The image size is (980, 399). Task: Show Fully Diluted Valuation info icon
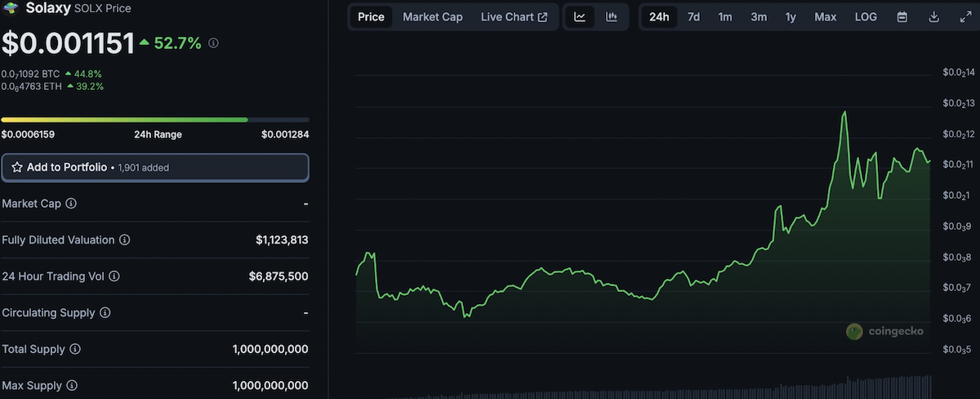(125, 240)
